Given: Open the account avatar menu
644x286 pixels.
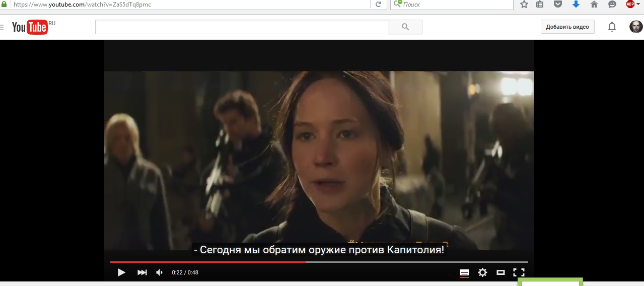Looking at the screenshot, I should 636,27.
